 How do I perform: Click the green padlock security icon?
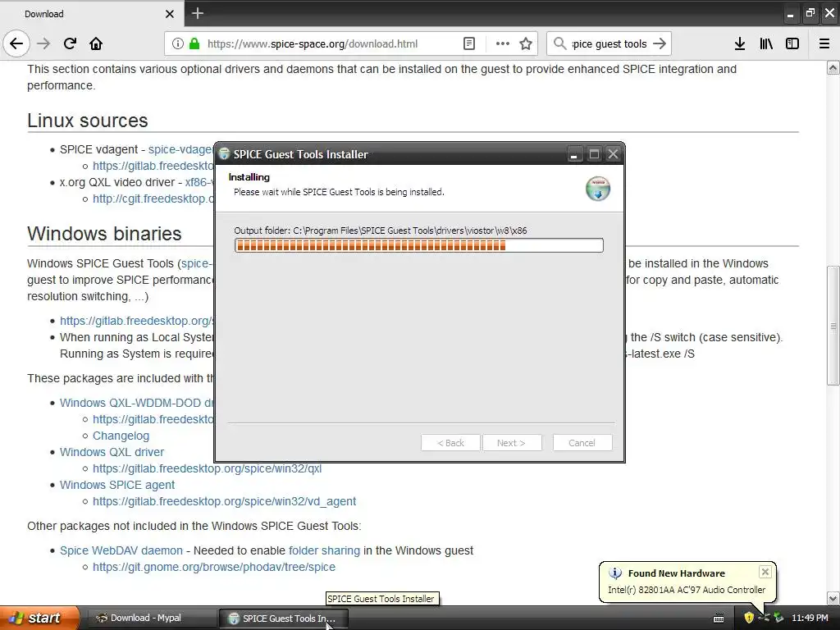[x=194, y=43]
